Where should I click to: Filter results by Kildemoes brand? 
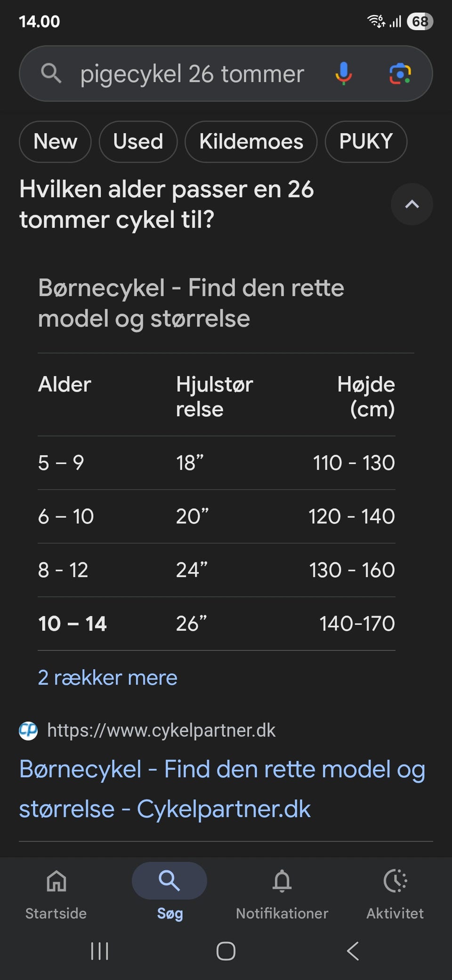tap(251, 141)
